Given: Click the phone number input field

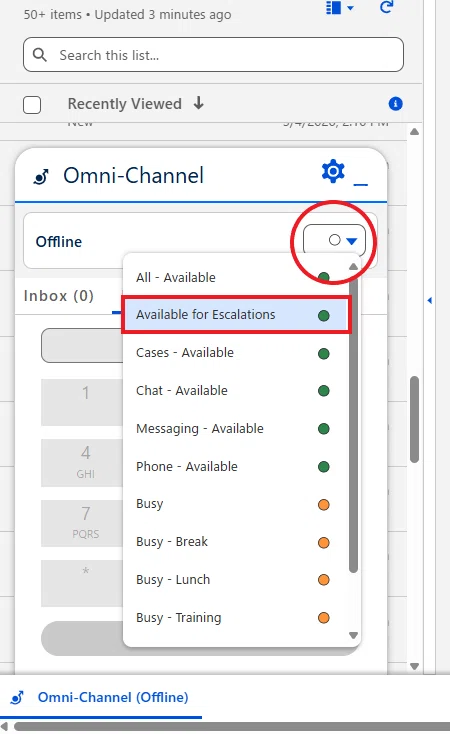Looking at the screenshot, I should (82, 345).
